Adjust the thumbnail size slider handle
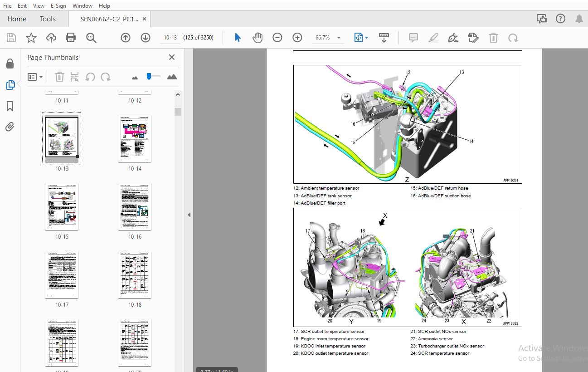This screenshot has width=588, height=372. click(x=149, y=76)
